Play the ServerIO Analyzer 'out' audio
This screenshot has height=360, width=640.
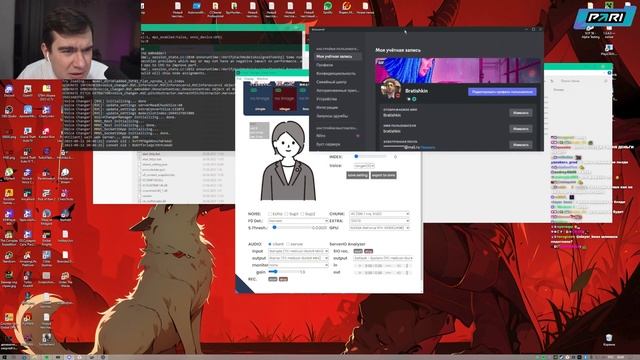point(360,272)
